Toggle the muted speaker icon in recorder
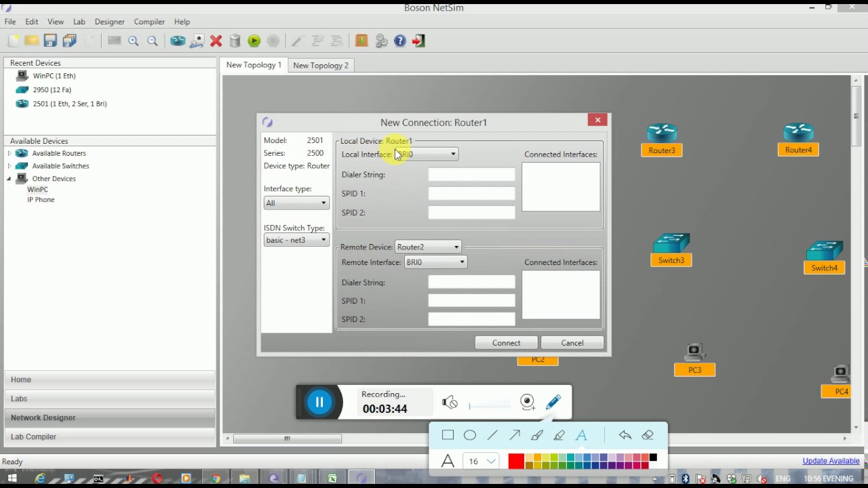 (450, 403)
